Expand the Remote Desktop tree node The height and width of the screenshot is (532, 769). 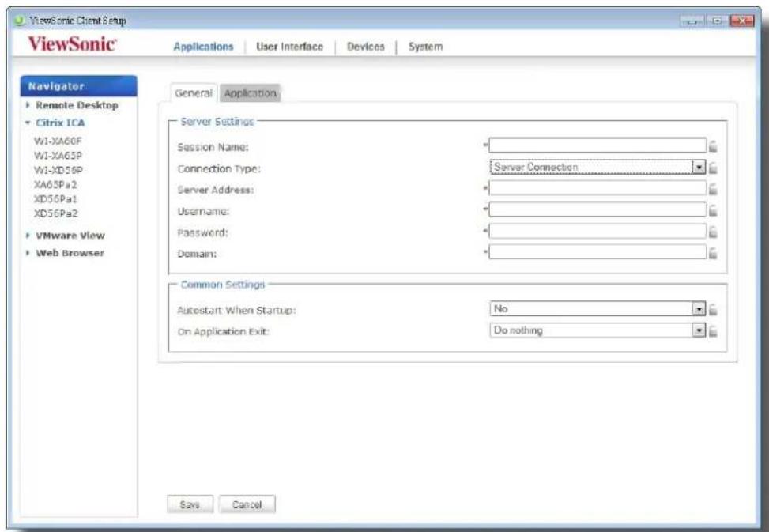tap(28, 105)
